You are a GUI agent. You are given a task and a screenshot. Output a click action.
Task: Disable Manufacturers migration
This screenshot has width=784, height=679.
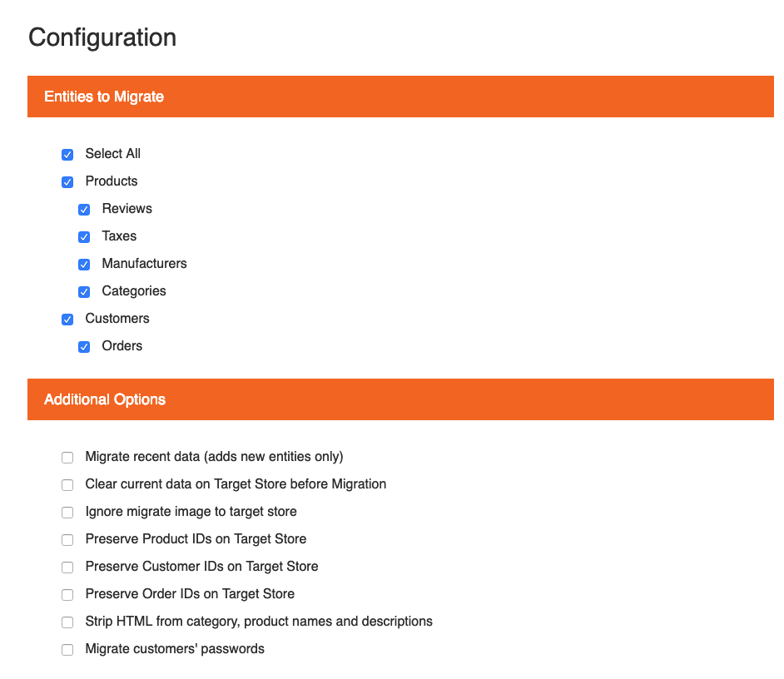84,265
